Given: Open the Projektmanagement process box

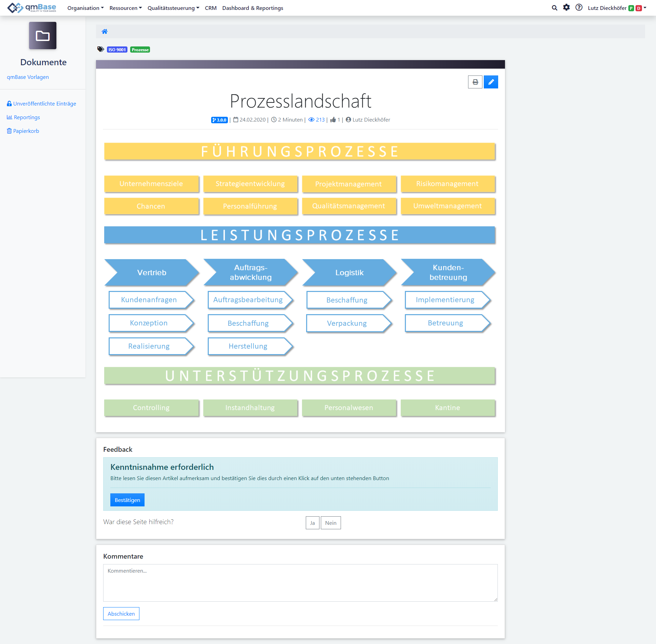Looking at the screenshot, I should pyautogui.click(x=348, y=184).
